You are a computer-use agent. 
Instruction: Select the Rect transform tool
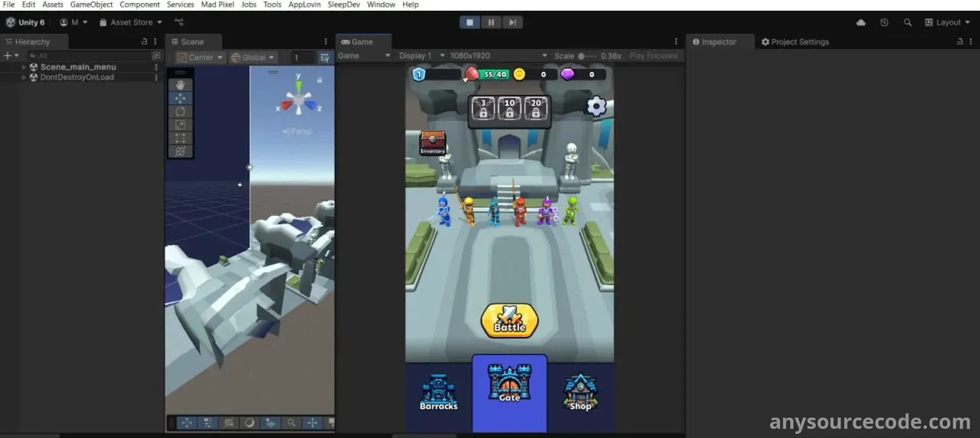pyautogui.click(x=180, y=138)
